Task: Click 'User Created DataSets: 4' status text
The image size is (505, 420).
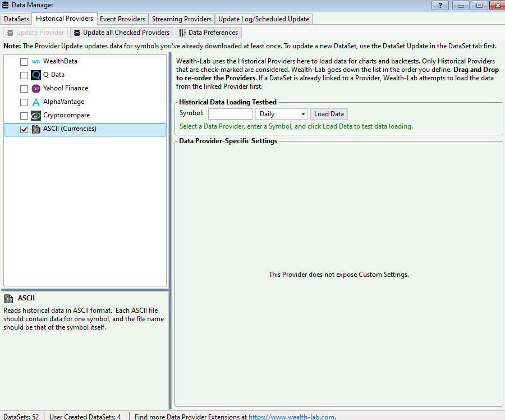Action: pos(85,417)
